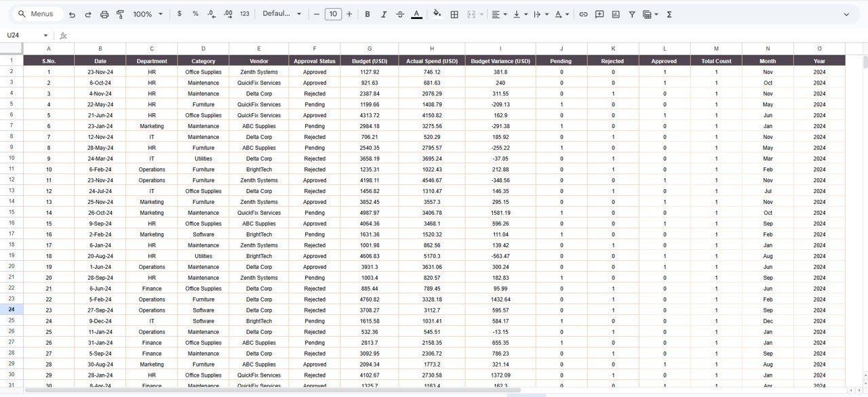The width and height of the screenshot is (868, 397).
Task: Open the fill color picker
Action: click(x=437, y=14)
